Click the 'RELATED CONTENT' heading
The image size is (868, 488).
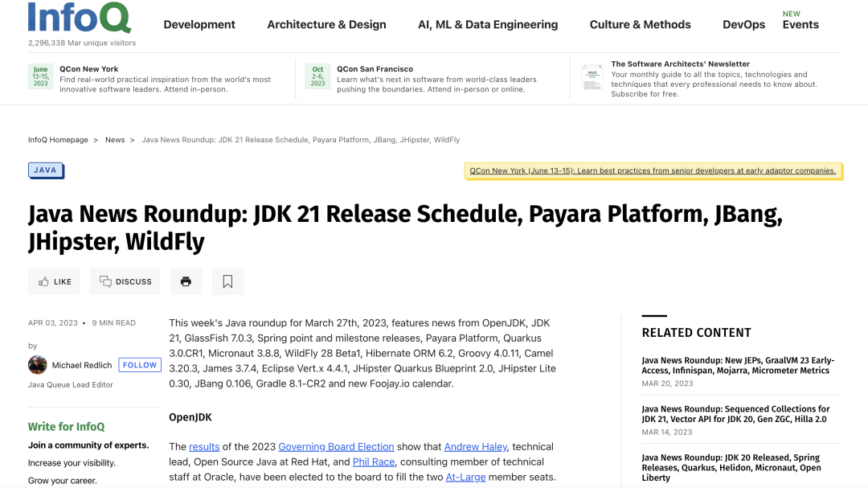[x=696, y=333]
